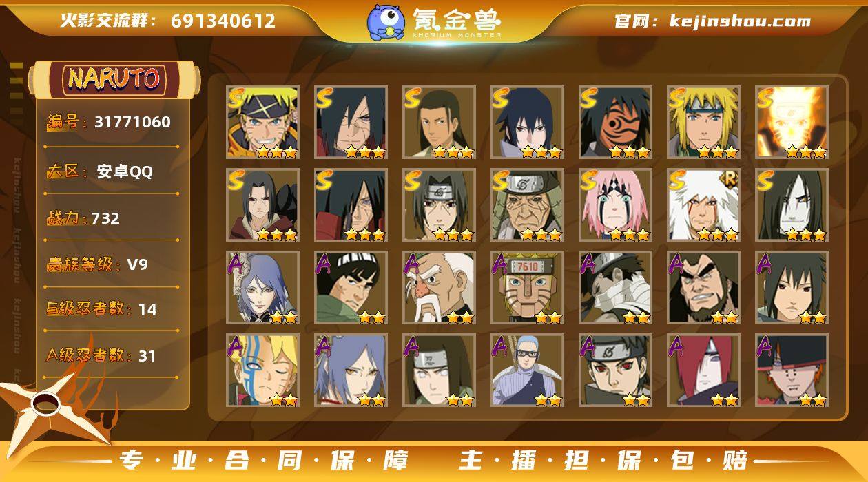Viewport: 868px width, 482px height.
Task: Select the orange spiral mask Obito portrait
Action: point(615,122)
